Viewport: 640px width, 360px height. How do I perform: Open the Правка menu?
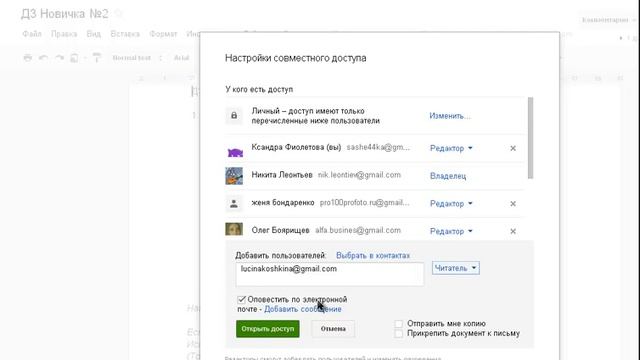click(64, 34)
